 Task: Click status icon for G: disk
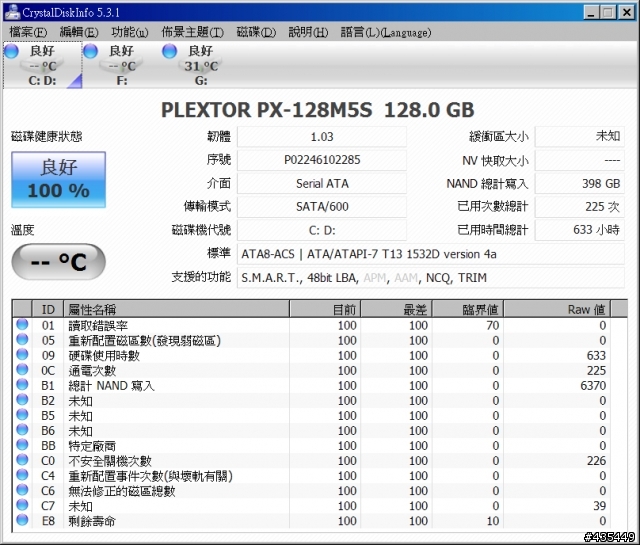[169, 51]
